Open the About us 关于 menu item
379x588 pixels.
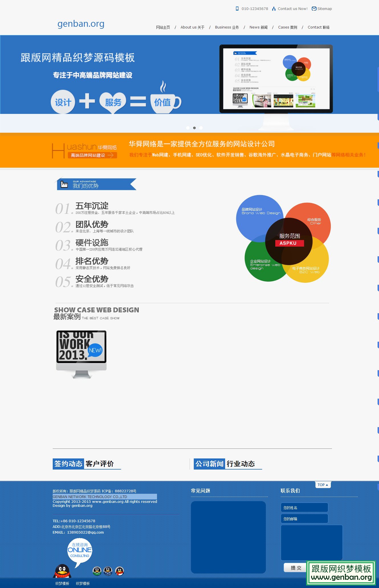(193, 27)
